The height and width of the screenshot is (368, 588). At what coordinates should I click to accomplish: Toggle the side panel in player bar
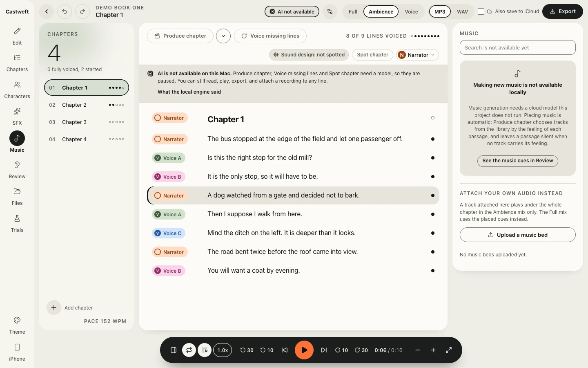tap(174, 350)
